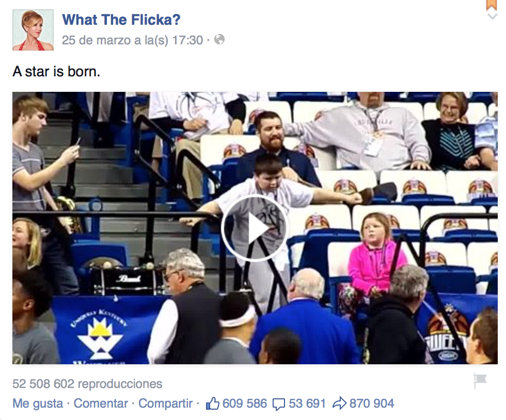Click the Comentar link
This screenshot has height=420, width=506.
101,403
